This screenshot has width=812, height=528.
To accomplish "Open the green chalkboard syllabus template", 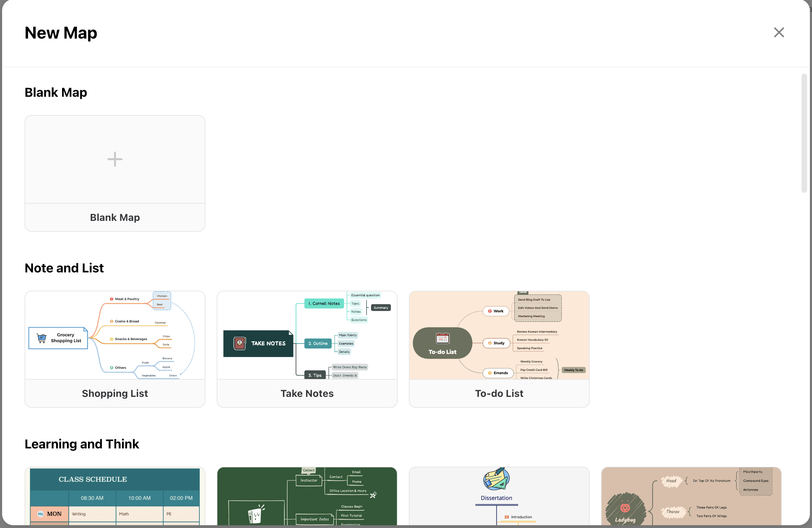I will [x=307, y=496].
